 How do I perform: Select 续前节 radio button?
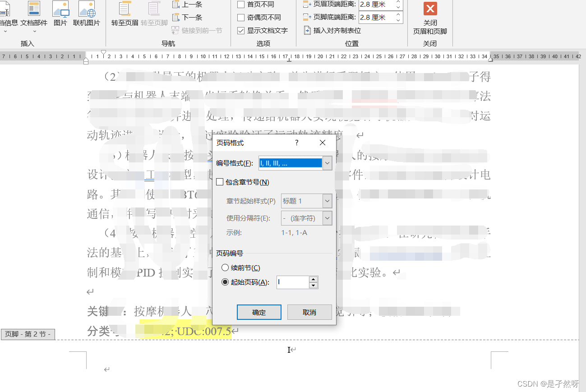(225, 268)
